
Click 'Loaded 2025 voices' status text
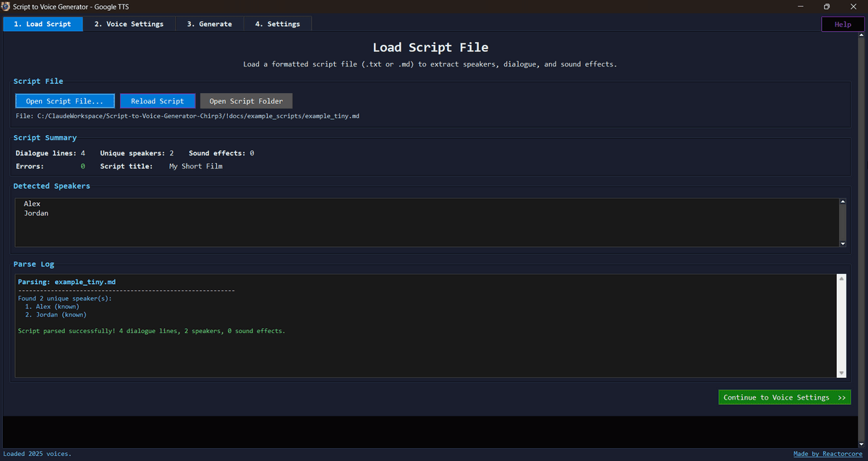tap(38, 454)
